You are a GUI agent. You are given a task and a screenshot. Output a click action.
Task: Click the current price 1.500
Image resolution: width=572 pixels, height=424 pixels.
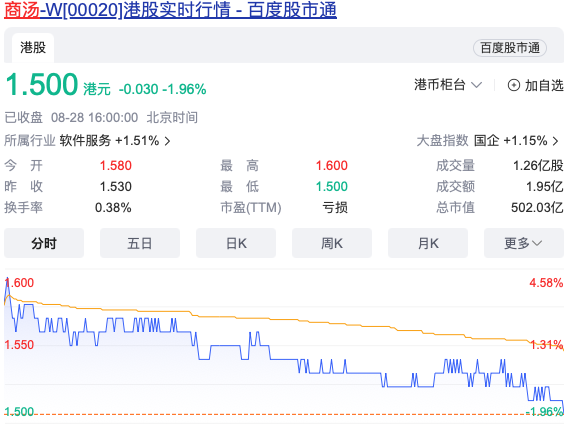click(x=42, y=85)
